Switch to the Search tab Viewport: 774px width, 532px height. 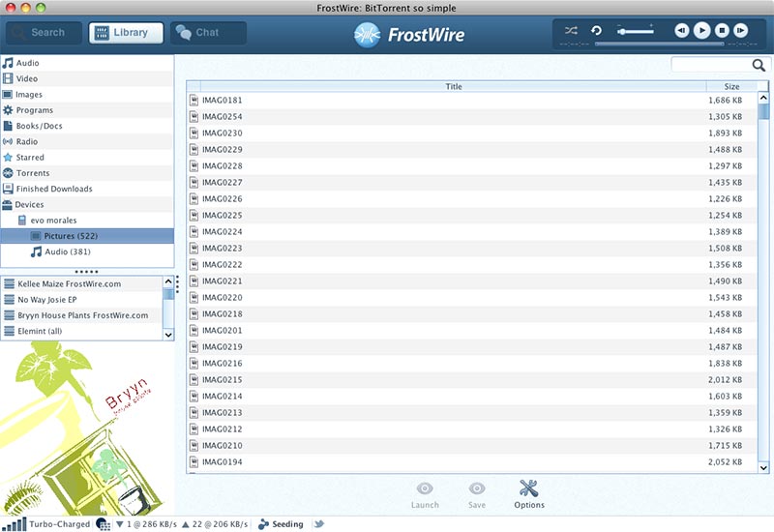(44, 33)
